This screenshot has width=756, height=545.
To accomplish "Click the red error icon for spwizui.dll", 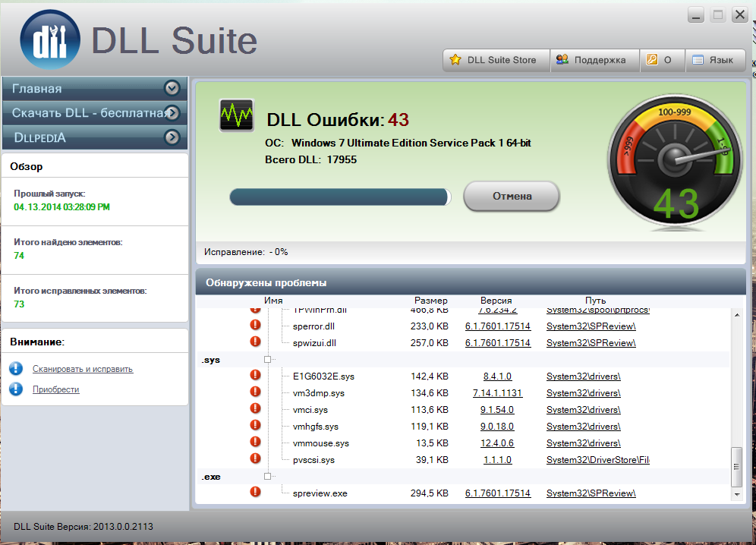I will click(255, 342).
